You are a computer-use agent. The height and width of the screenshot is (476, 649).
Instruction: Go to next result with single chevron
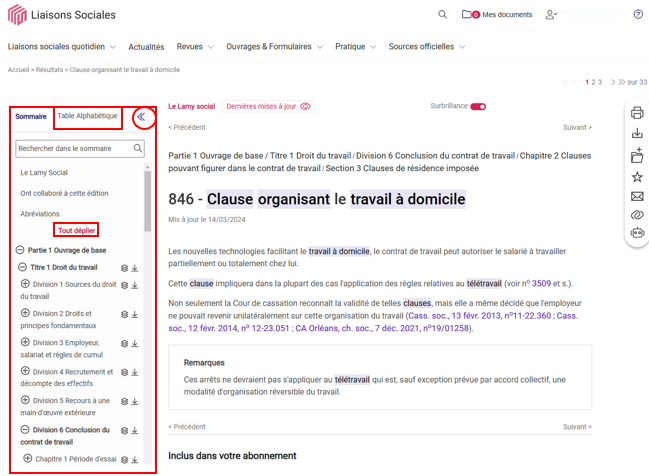613,82
